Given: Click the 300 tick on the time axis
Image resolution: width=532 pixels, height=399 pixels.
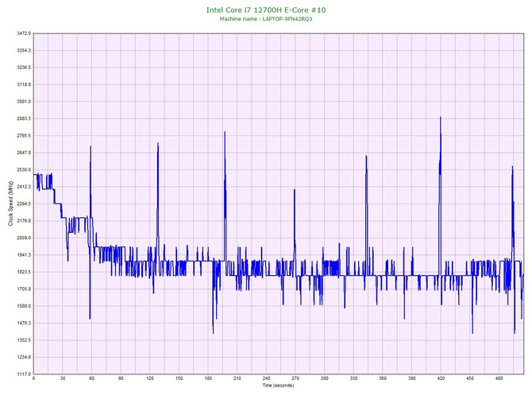Looking at the screenshot, I should (325, 378).
